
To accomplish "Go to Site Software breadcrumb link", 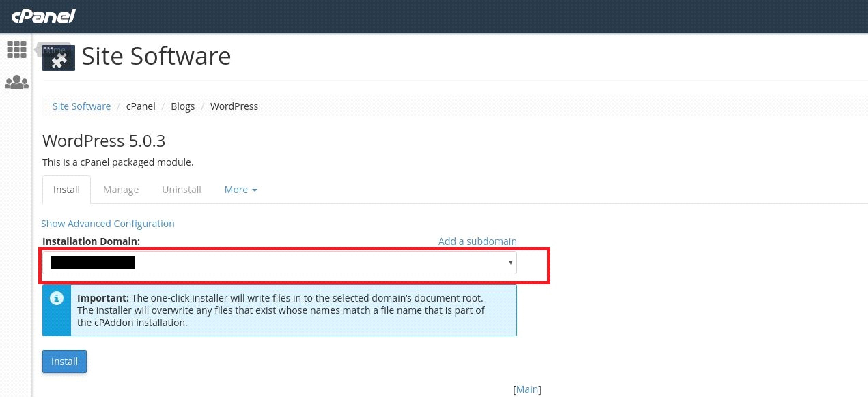I will 81,106.
